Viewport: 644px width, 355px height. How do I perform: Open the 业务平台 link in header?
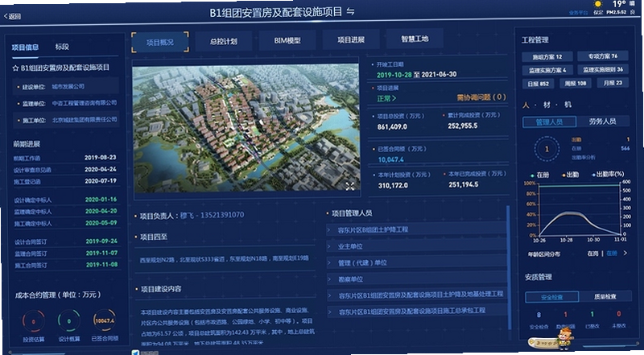pyautogui.click(x=578, y=13)
